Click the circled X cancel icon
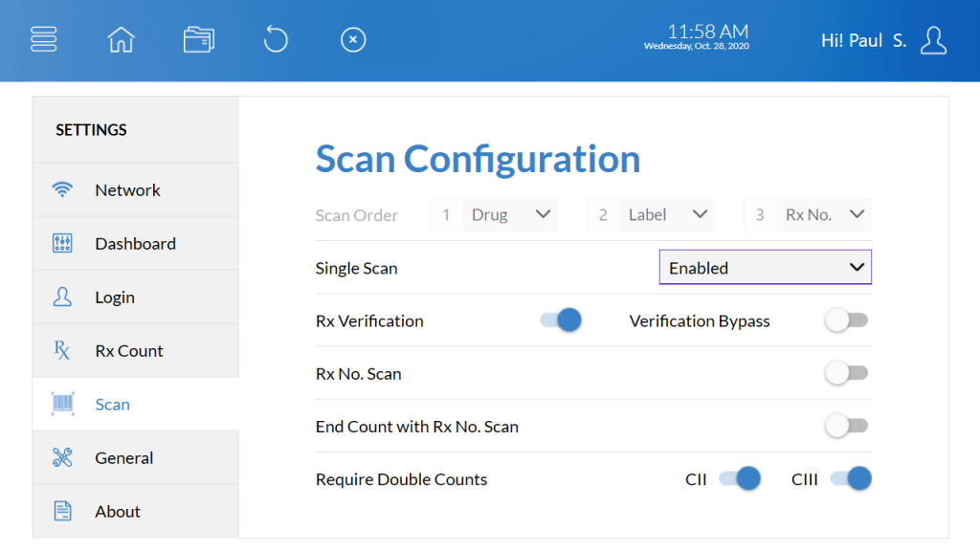 click(x=353, y=39)
